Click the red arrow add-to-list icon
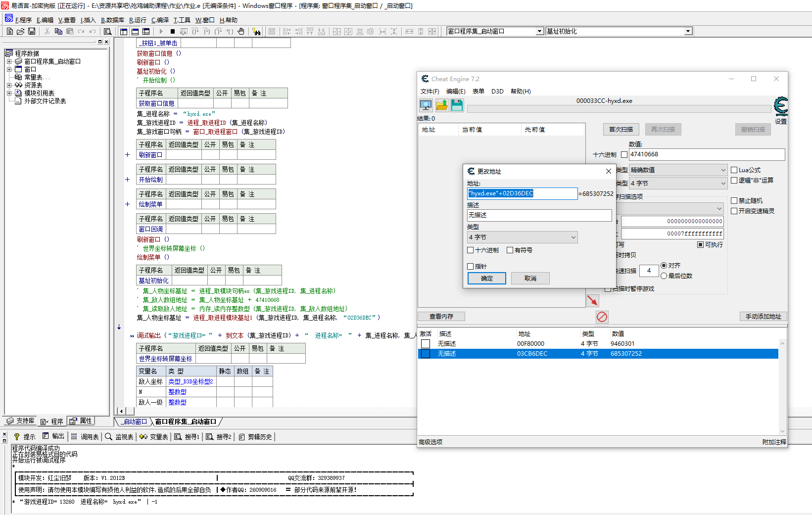812x515 pixels. coord(592,300)
